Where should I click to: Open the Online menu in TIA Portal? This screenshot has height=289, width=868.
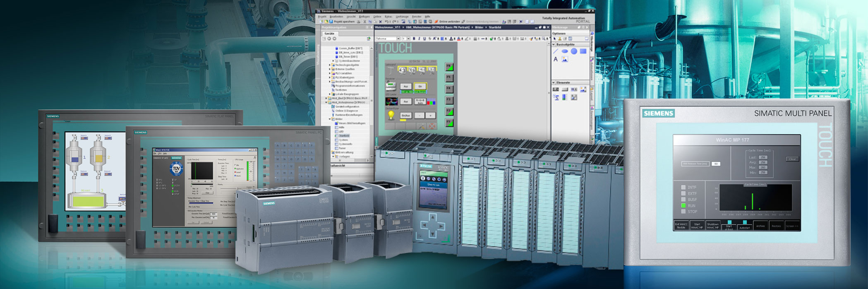click(x=377, y=17)
